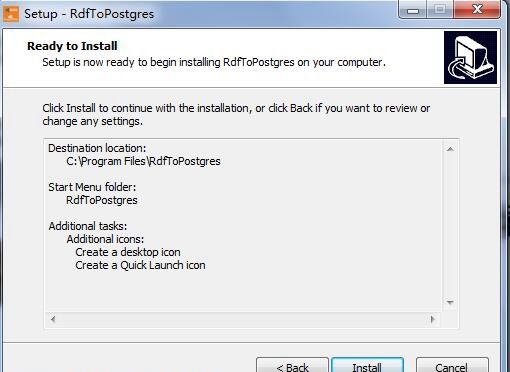
Task: Click the horizontal scrollbar track in summary box
Action: 243,319
